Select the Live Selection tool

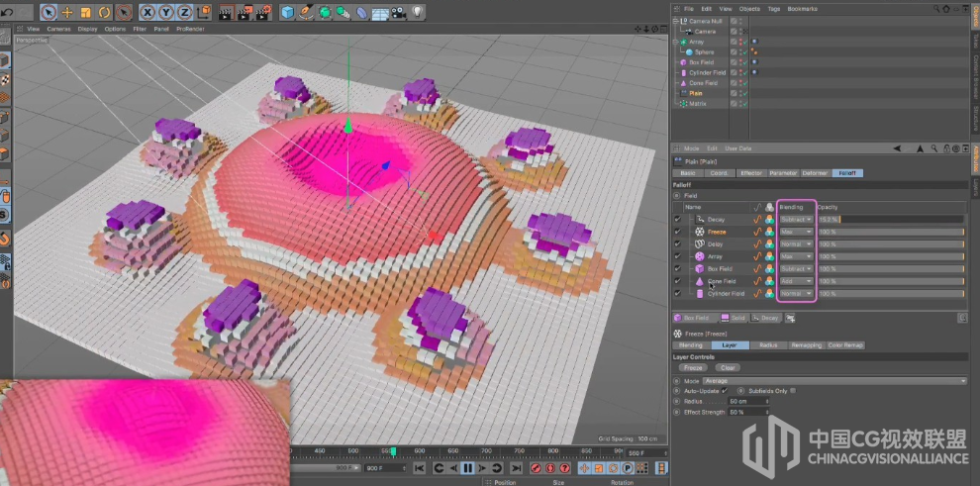pos(49,12)
